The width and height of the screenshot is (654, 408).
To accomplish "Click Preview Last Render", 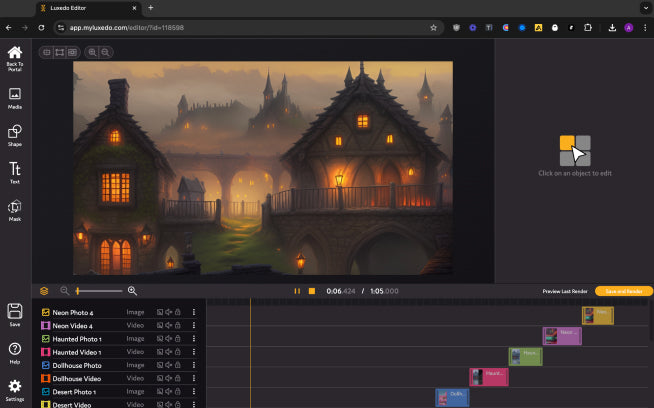I will click(x=564, y=291).
